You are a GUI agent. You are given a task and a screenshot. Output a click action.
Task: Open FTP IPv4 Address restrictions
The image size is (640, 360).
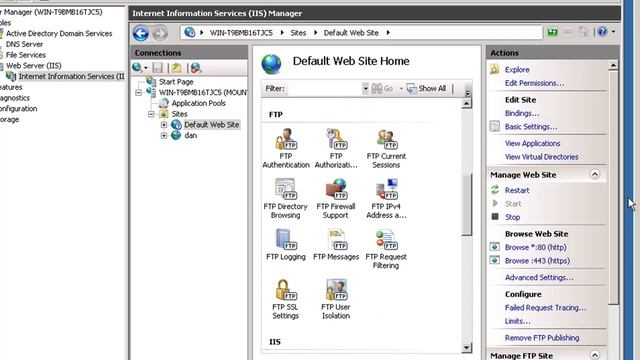[x=386, y=199]
